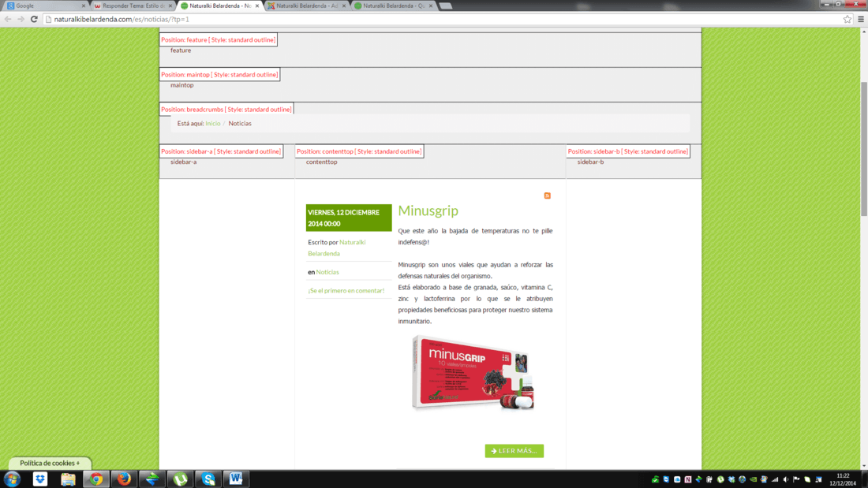The height and width of the screenshot is (488, 868).
Task: Click the 'Position: sidebar-b' outline label
Action: (628, 151)
